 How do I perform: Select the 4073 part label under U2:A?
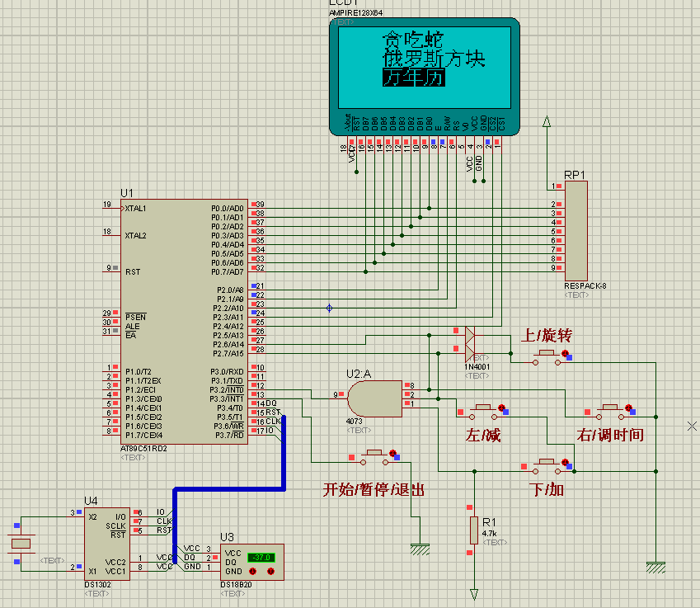pos(354,422)
